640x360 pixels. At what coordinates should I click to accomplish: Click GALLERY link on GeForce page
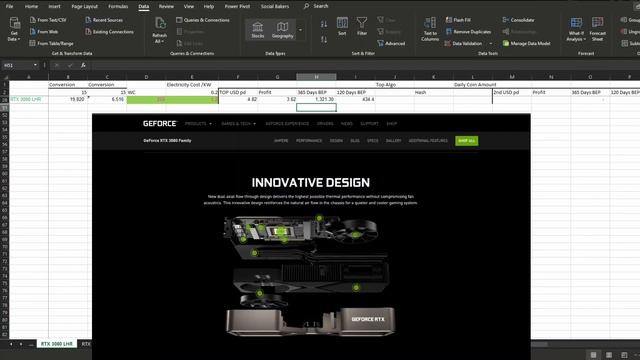click(393, 141)
